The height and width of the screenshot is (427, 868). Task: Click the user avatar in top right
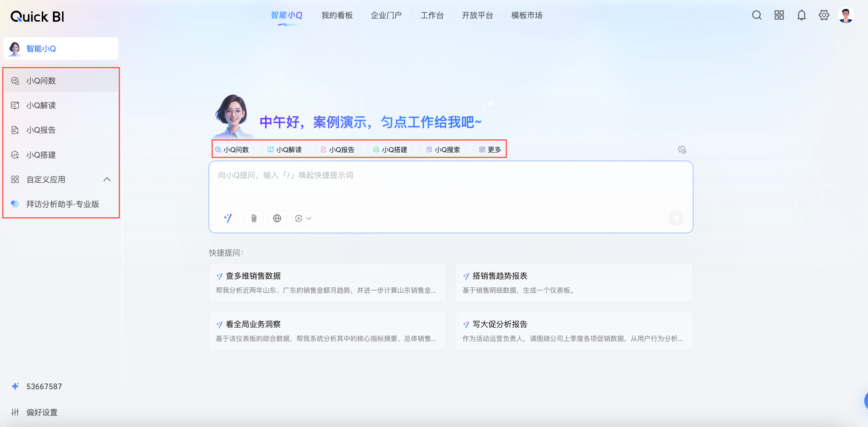point(846,15)
